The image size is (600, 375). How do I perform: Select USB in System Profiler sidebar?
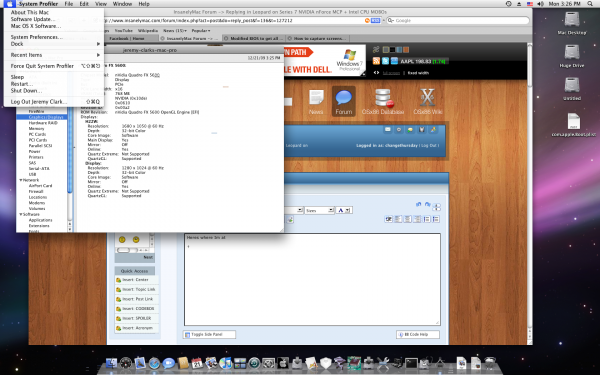click(x=32, y=174)
